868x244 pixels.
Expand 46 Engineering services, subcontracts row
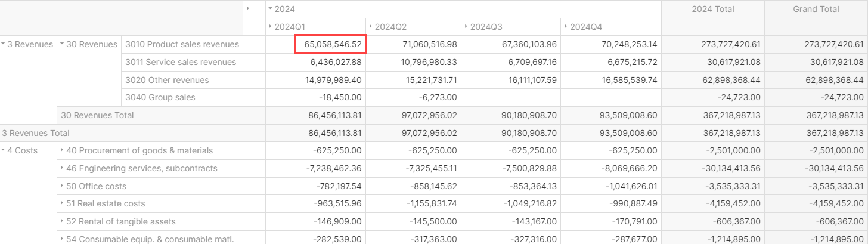click(x=62, y=168)
